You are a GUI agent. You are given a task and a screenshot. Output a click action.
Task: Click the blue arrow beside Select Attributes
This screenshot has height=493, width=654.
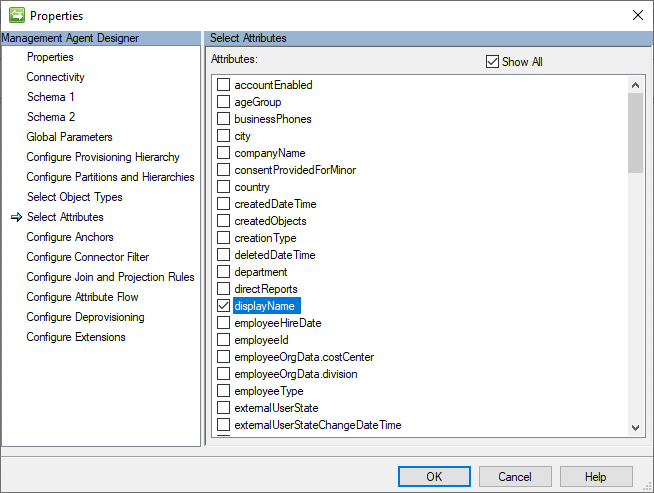(x=16, y=217)
